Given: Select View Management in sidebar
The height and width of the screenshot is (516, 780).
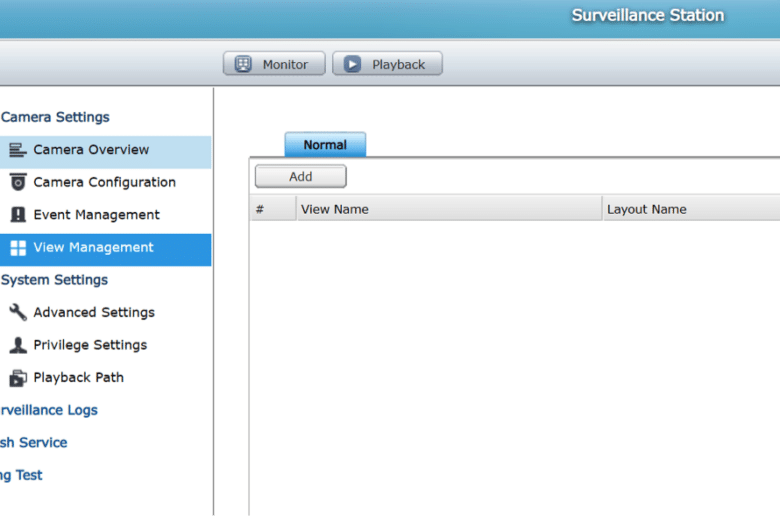Looking at the screenshot, I should click(105, 249).
